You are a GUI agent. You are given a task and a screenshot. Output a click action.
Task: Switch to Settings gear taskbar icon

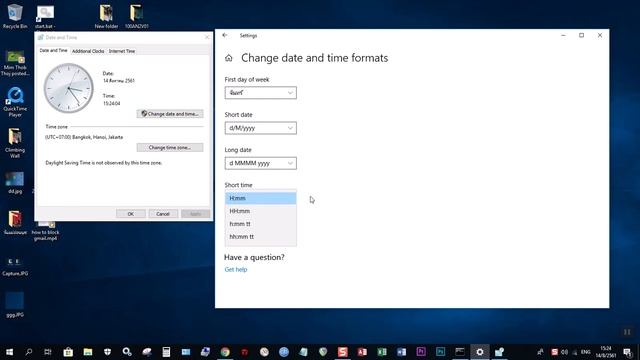tap(480, 352)
